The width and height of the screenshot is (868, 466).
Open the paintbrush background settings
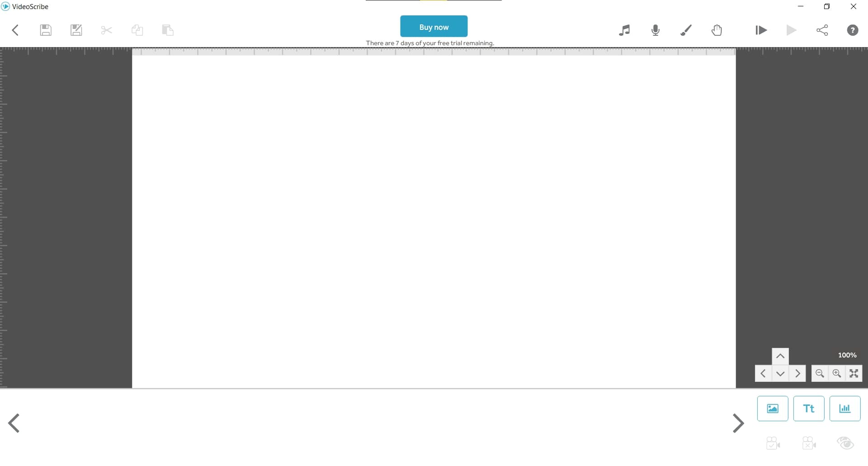tap(686, 30)
